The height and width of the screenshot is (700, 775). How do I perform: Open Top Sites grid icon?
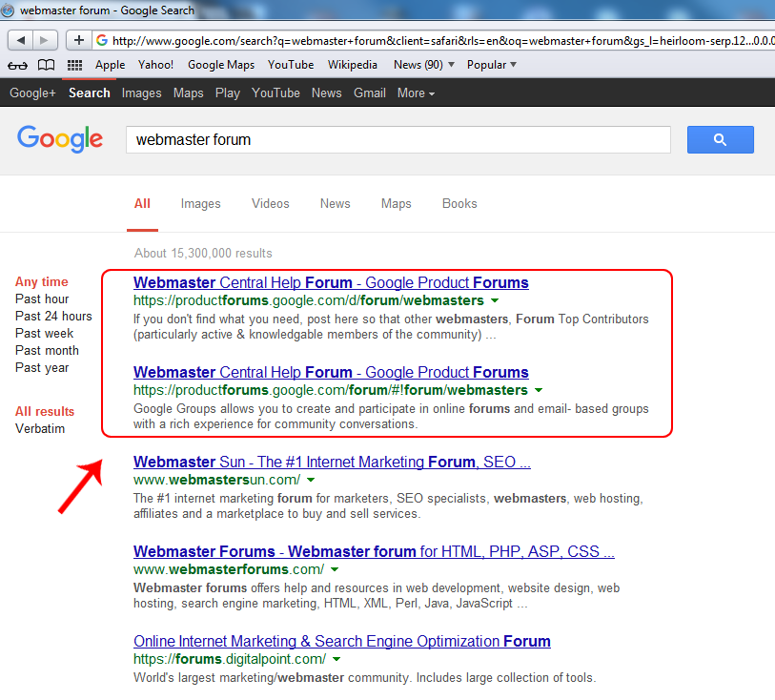(x=74, y=65)
